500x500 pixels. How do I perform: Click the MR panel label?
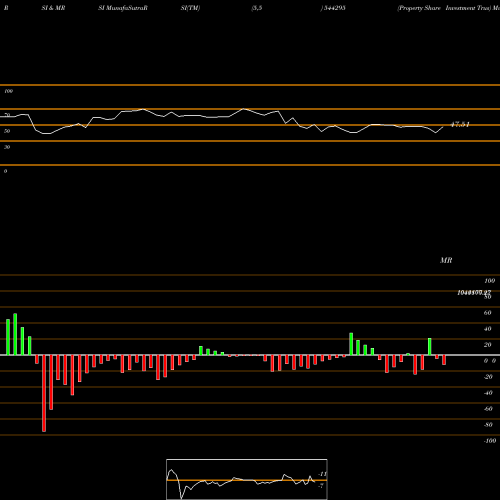pyautogui.click(x=446, y=260)
